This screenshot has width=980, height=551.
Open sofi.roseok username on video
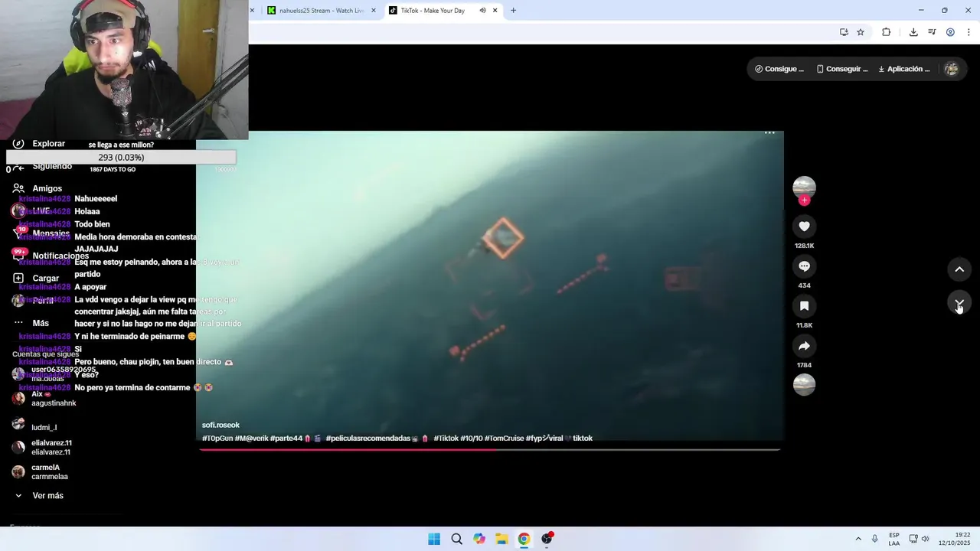220,425
